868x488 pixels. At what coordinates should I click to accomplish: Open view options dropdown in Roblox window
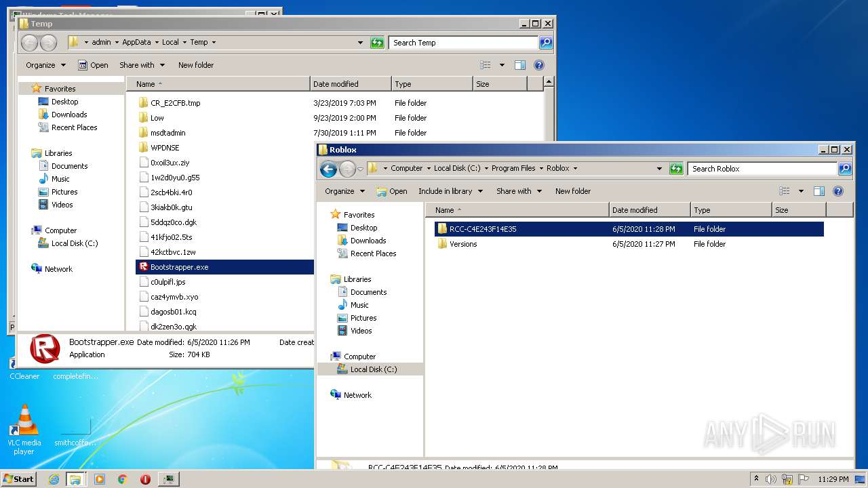click(x=801, y=191)
